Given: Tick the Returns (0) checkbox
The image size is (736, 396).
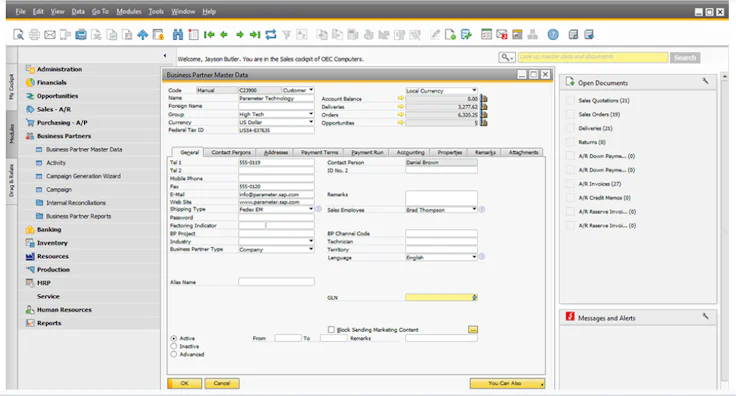Looking at the screenshot, I should (x=570, y=142).
